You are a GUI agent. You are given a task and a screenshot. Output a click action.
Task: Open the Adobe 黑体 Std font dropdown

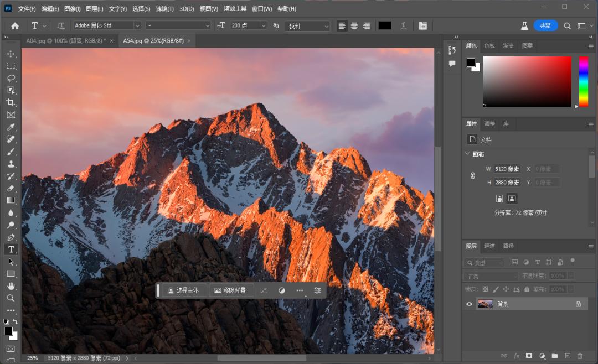pos(106,25)
